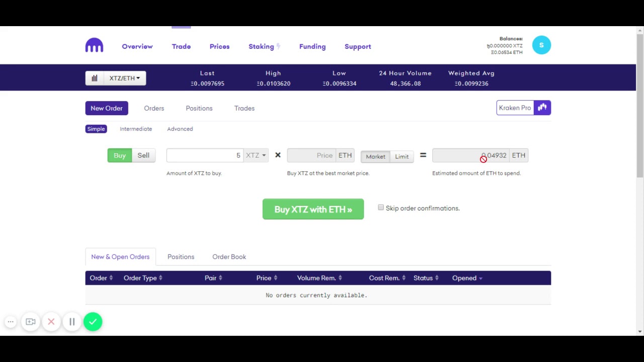Pause the recording with the pause icon
This screenshot has width=644, height=362.
coord(72,322)
